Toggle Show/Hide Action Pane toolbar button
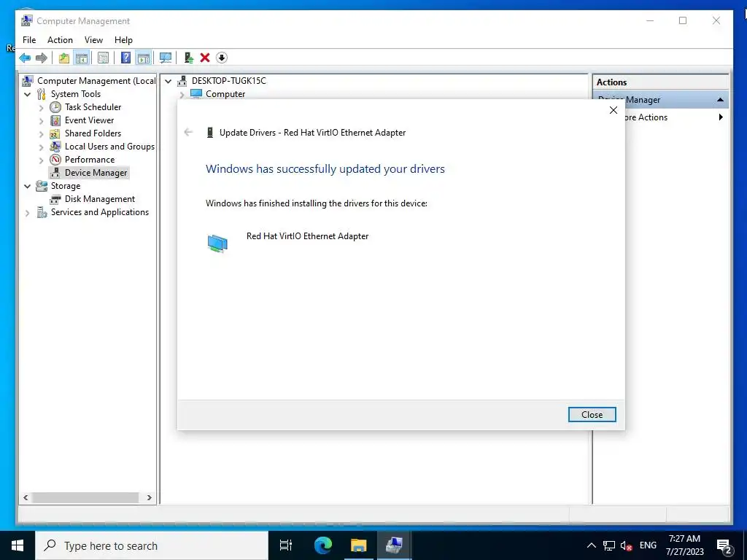 pyautogui.click(x=144, y=58)
